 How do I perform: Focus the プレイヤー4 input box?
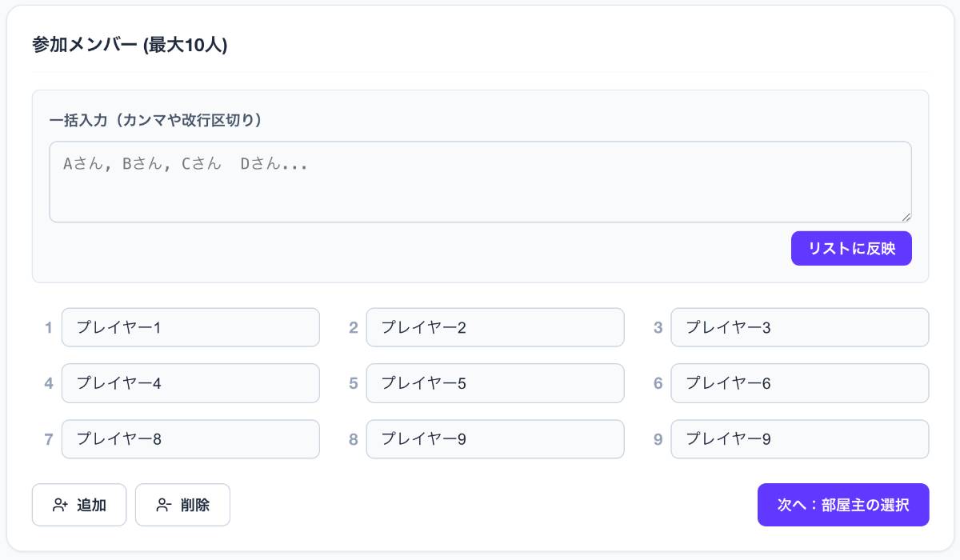[x=190, y=383]
